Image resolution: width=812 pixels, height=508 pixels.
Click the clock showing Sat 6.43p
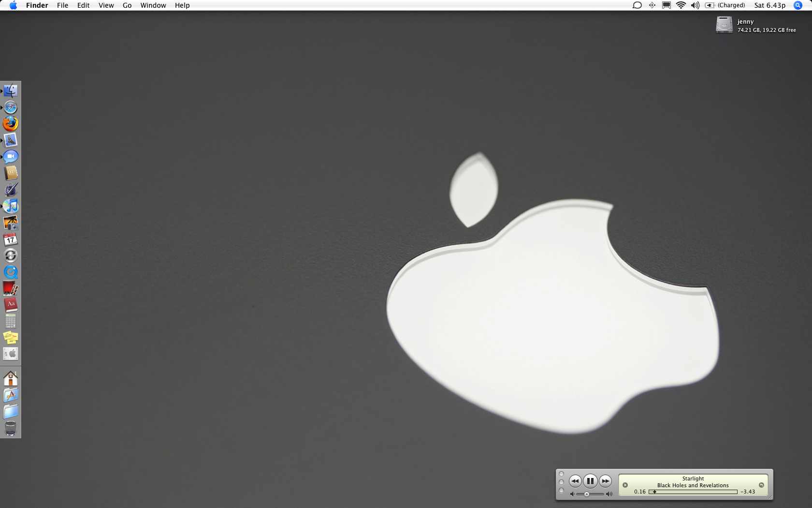770,5
